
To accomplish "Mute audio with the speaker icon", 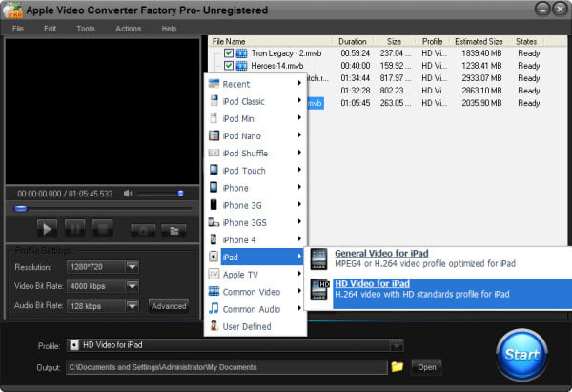I will (128, 194).
